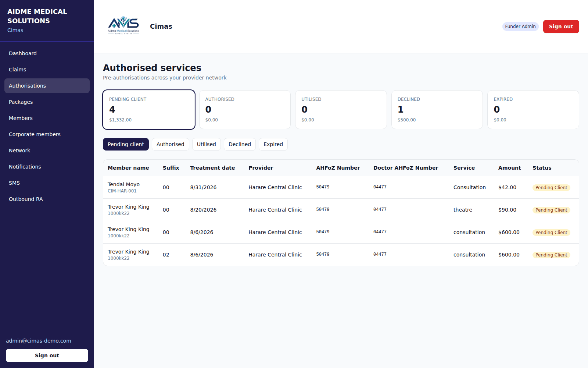Open Corporate members page
The image size is (588, 368).
click(x=47, y=134)
